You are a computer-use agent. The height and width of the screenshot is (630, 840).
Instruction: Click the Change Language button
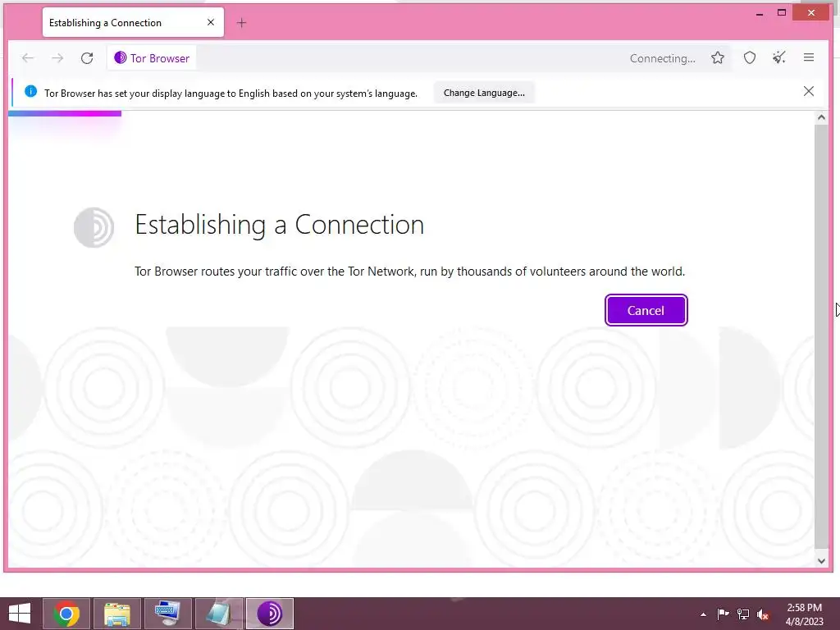pyautogui.click(x=484, y=93)
